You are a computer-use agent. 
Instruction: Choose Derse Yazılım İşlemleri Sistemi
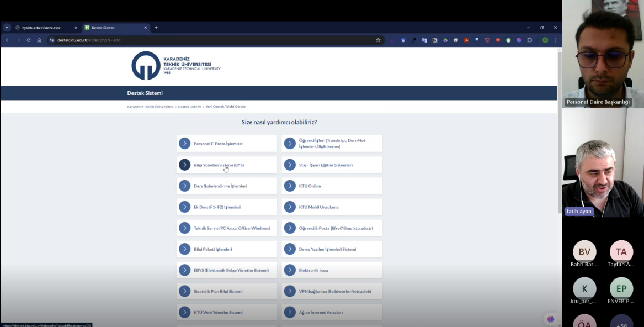coord(332,249)
